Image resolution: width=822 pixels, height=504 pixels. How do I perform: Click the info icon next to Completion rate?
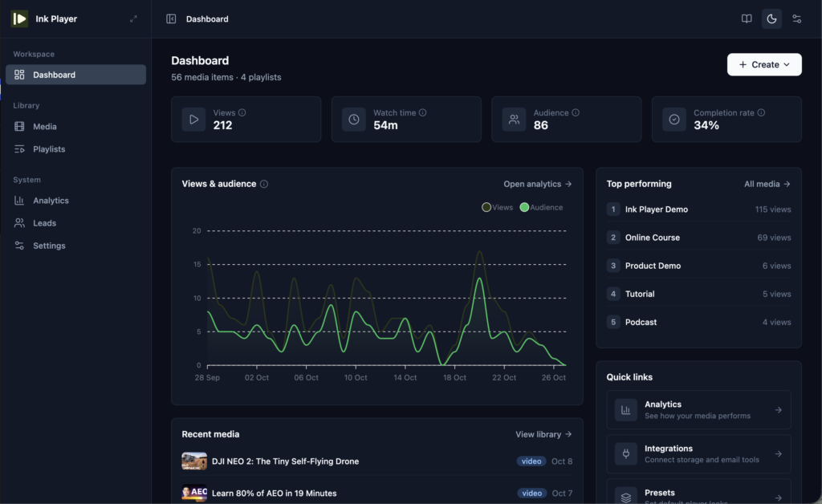[x=761, y=112]
